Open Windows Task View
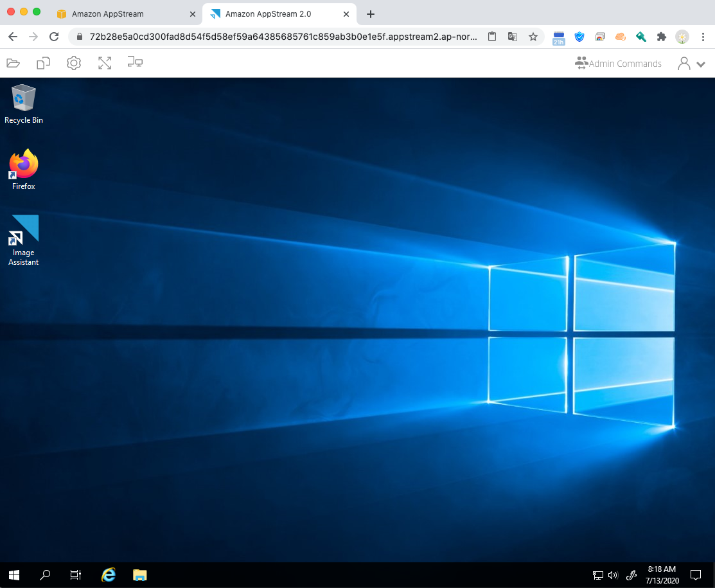Screen dimensions: 715x588 coord(76,575)
